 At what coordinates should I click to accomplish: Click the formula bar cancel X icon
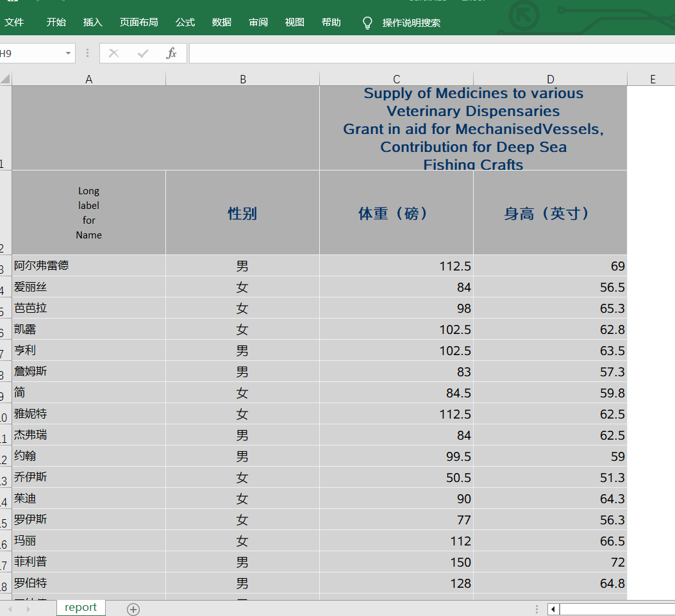tap(114, 54)
